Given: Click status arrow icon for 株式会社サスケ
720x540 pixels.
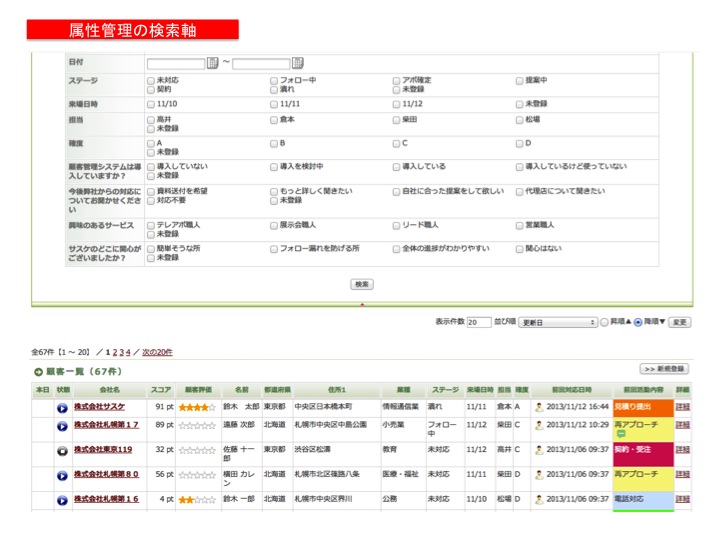Looking at the screenshot, I should (x=62, y=408).
